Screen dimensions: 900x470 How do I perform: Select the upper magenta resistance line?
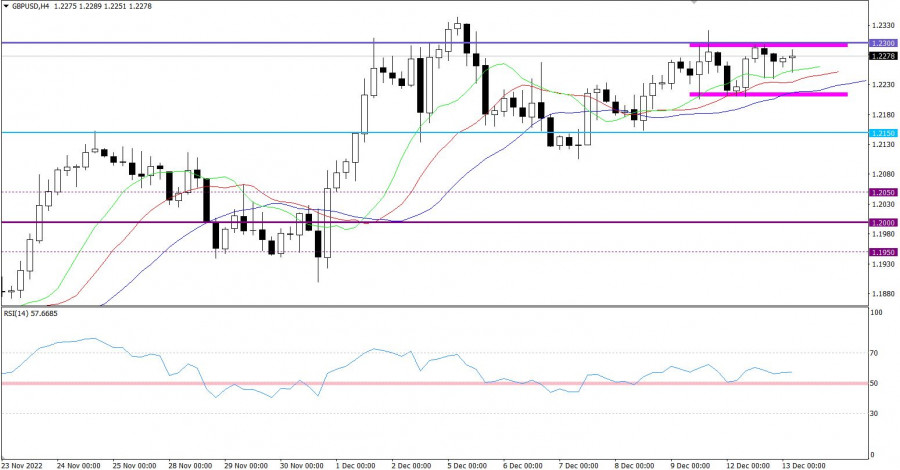pyautogui.click(x=768, y=45)
